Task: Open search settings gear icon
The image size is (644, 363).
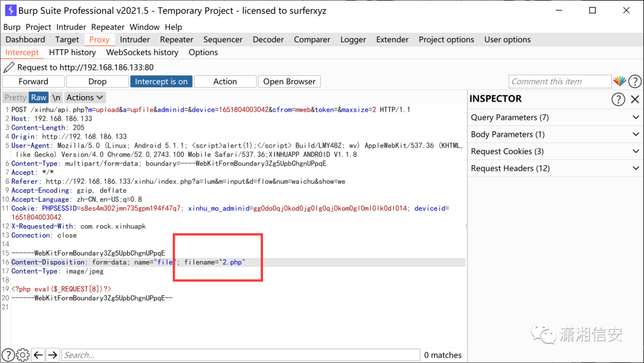Action: pyautogui.click(x=23, y=355)
